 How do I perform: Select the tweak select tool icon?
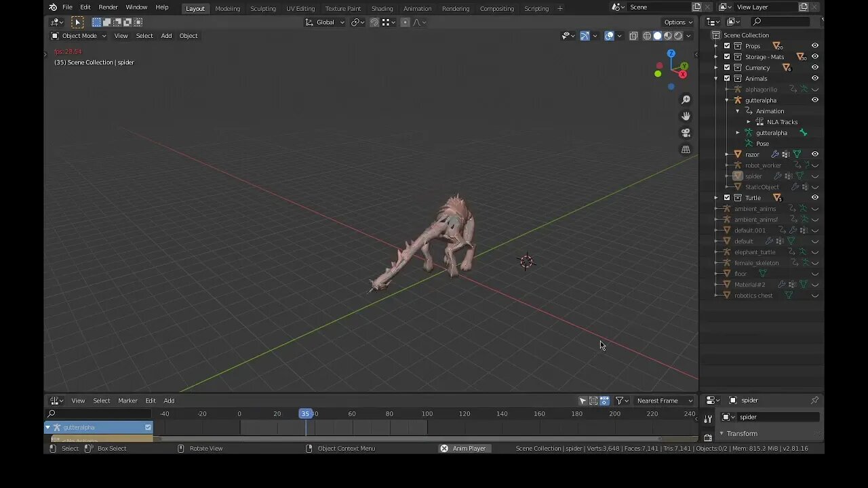pyautogui.click(x=78, y=22)
